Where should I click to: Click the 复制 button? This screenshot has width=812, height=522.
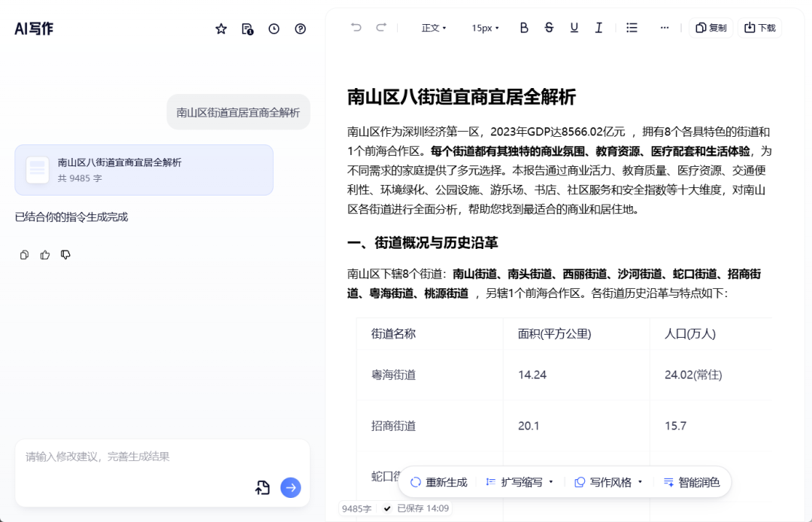(x=711, y=28)
